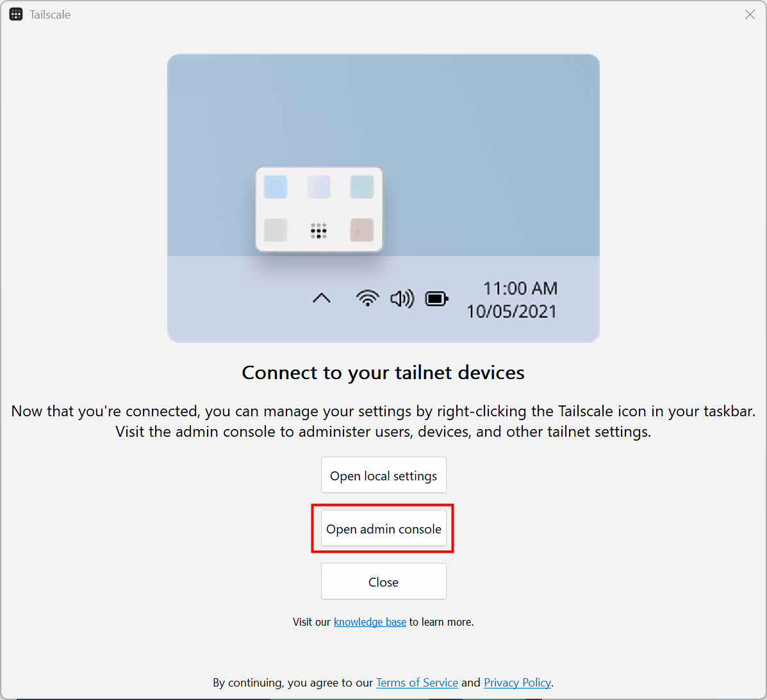Open local settings
767x700 pixels.
coord(383,475)
